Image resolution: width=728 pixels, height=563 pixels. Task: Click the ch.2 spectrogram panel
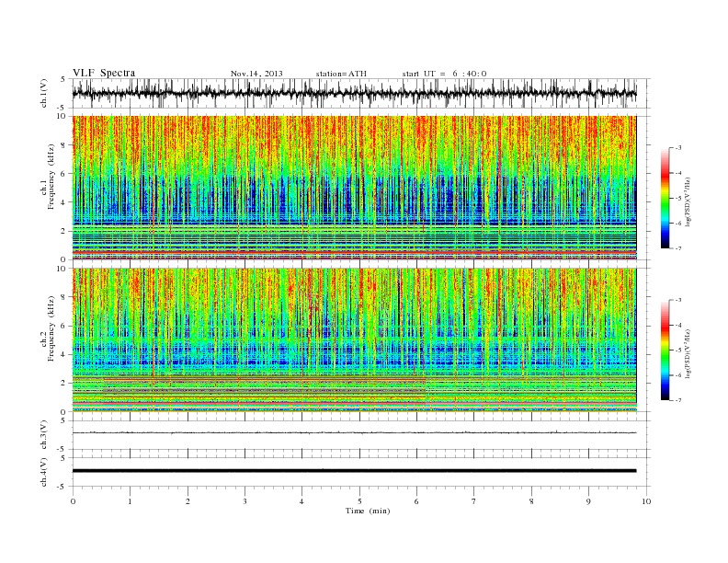point(354,340)
